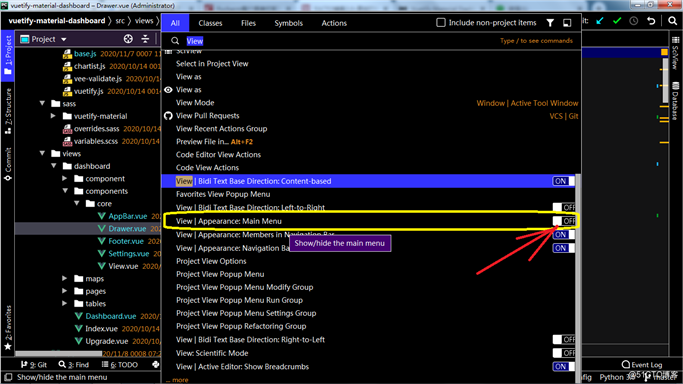Click the Project panel horizontal scrollbar

tap(58, 353)
